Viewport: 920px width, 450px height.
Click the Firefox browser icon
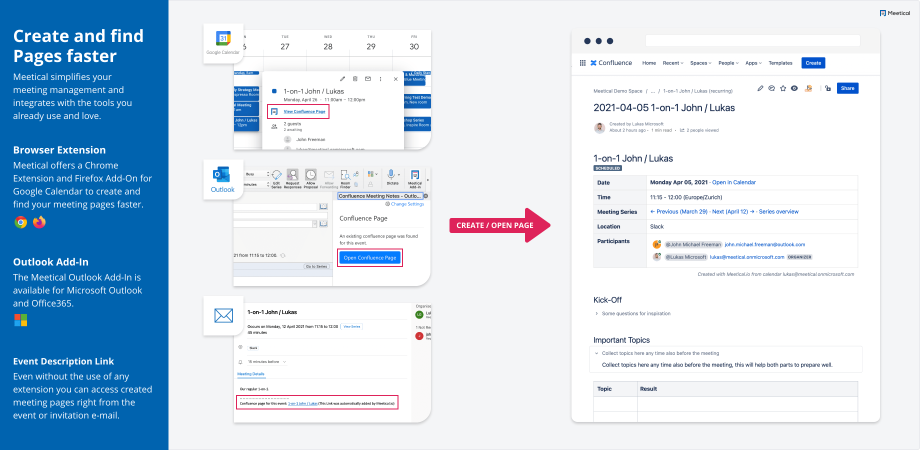[39, 222]
